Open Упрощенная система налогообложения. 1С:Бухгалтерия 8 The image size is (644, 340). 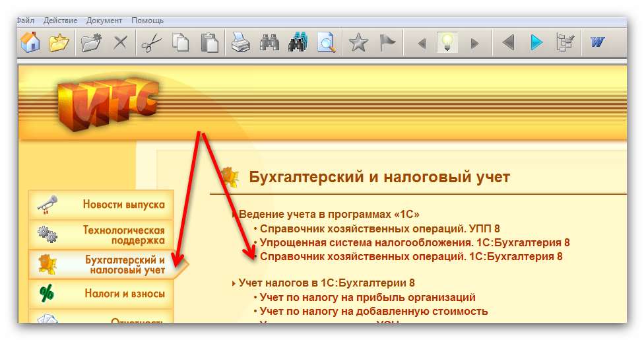point(415,242)
